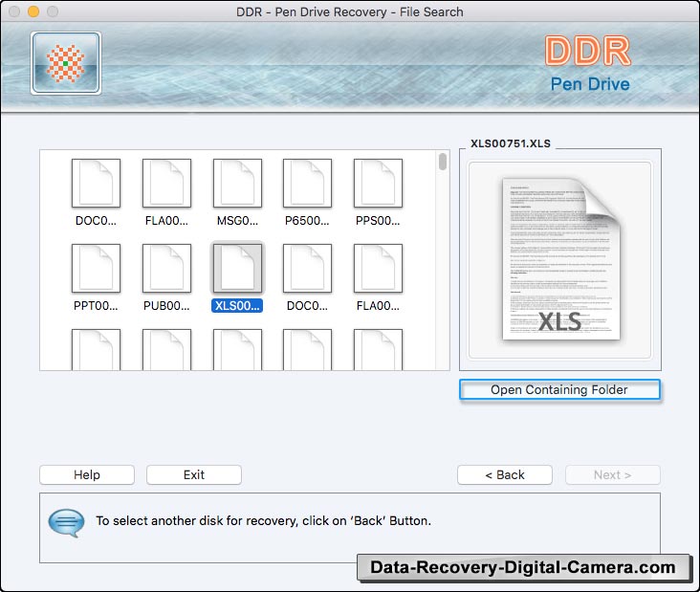This screenshot has height=592, width=700.
Task: Click the MSG0... file name label
Action: tap(237, 221)
